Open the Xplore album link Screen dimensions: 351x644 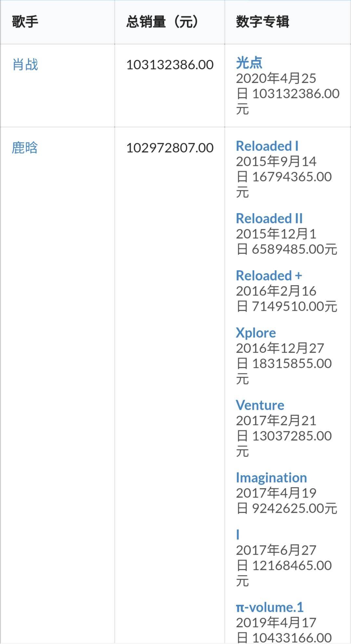pyautogui.click(x=256, y=333)
